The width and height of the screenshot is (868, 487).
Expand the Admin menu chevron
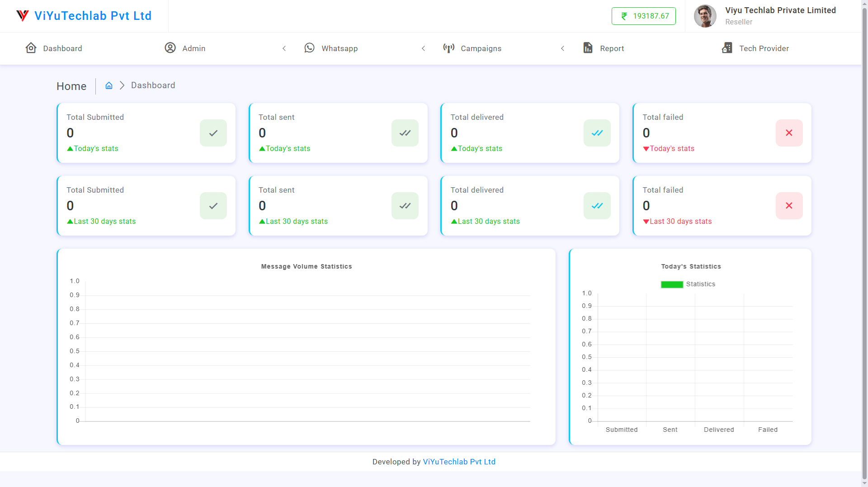[x=284, y=48]
